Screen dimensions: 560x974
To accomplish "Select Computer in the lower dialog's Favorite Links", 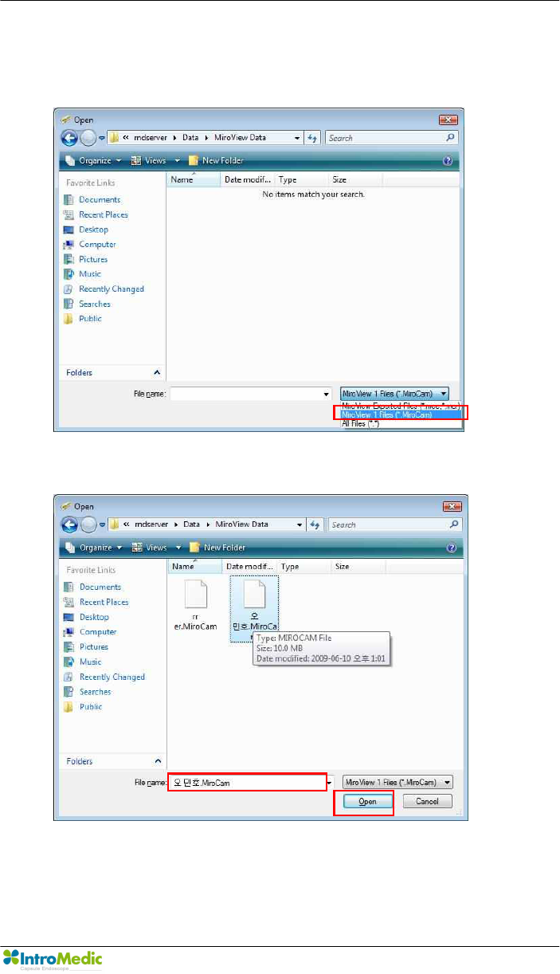I will pos(97,632).
